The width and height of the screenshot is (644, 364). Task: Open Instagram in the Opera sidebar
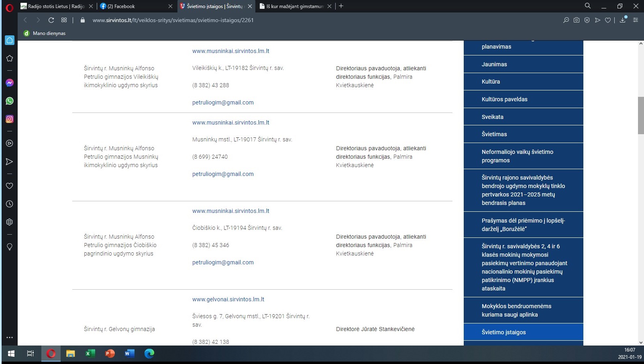coord(10,119)
